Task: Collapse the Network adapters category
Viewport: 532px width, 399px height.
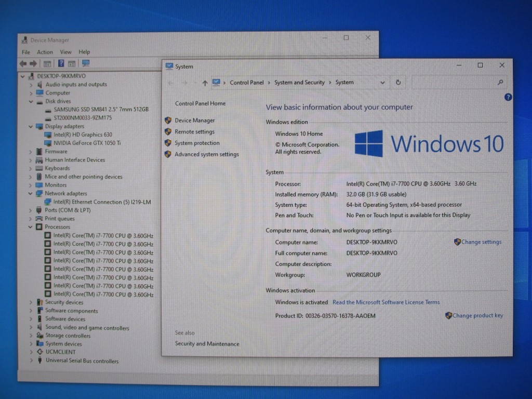Action: coord(31,193)
